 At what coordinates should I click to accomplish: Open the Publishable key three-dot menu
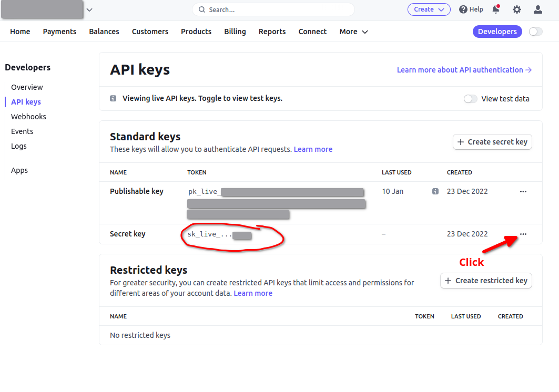click(523, 192)
